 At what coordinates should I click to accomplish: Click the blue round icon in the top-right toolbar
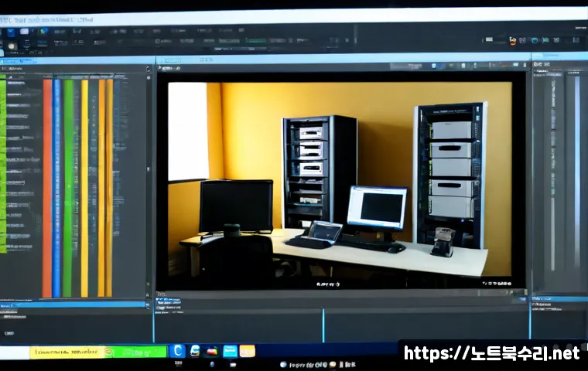click(x=535, y=40)
